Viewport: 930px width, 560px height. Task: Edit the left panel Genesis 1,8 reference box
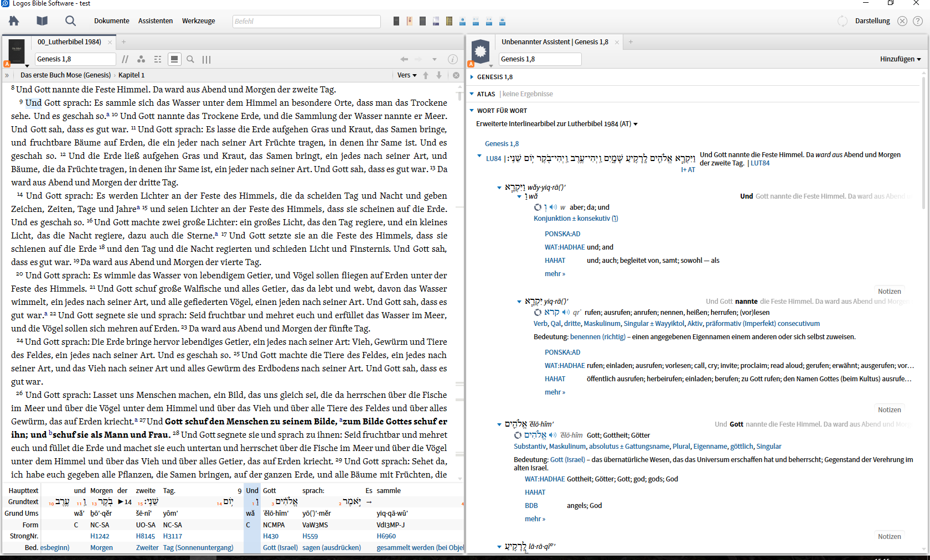pyautogui.click(x=75, y=59)
